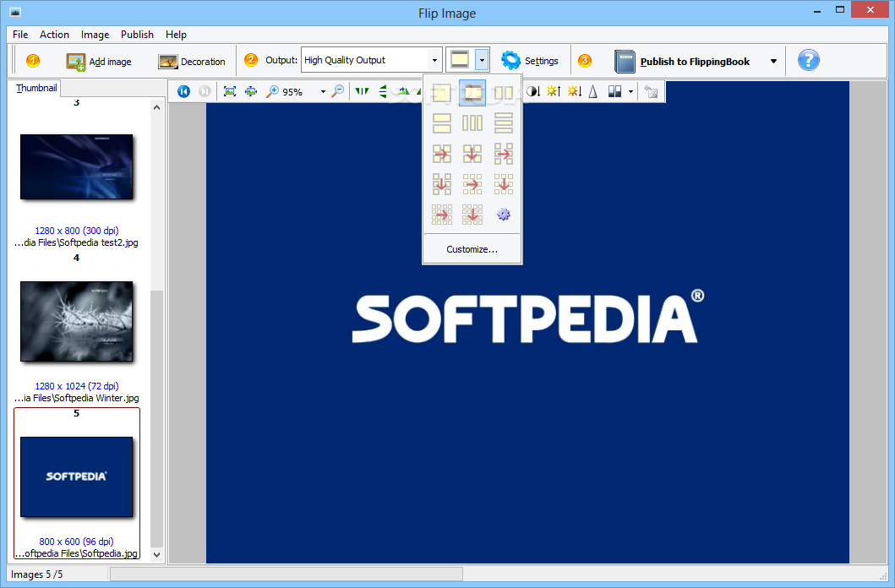Maximize the Flip Image window
The image size is (895, 588).
839,9
